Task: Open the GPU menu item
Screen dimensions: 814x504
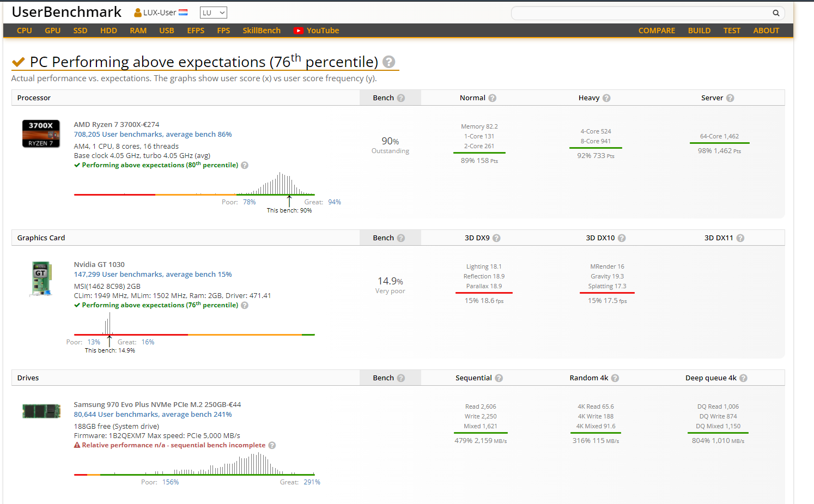Action: pos(53,31)
